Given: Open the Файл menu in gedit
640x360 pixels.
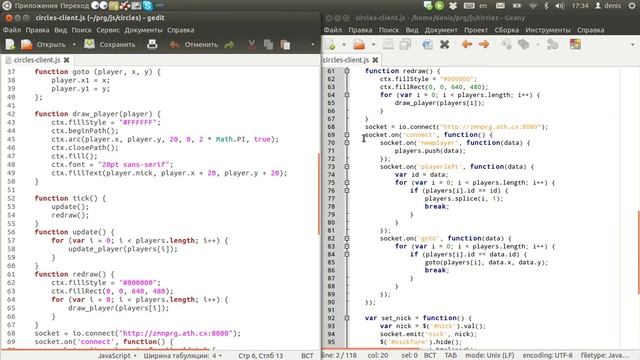Looking at the screenshot, I should click(x=12, y=30).
